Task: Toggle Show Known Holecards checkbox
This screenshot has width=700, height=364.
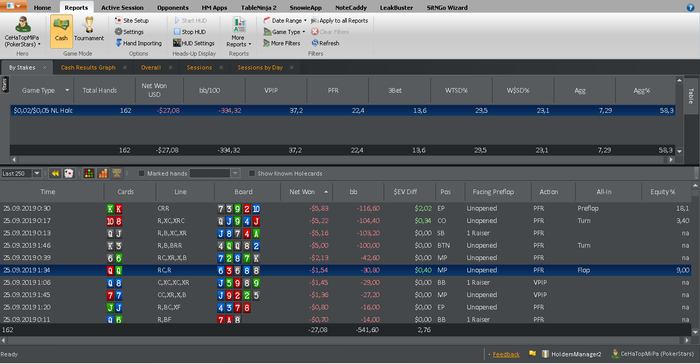Action: (252, 173)
